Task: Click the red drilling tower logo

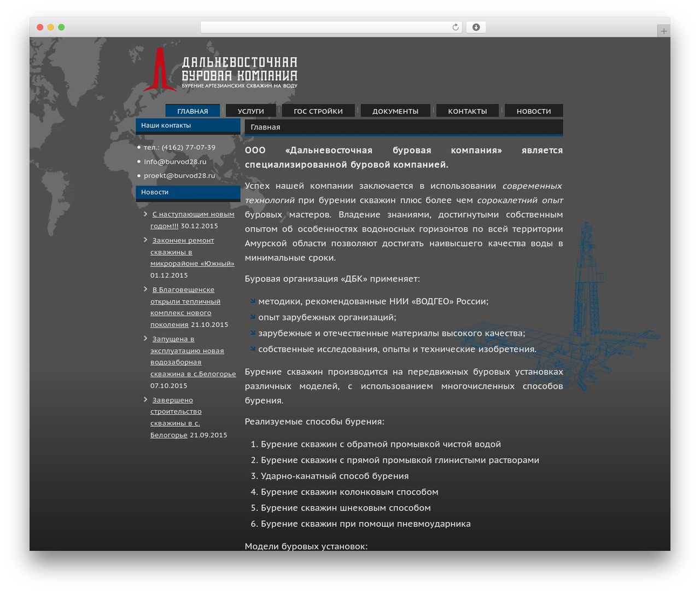Action: (x=159, y=69)
